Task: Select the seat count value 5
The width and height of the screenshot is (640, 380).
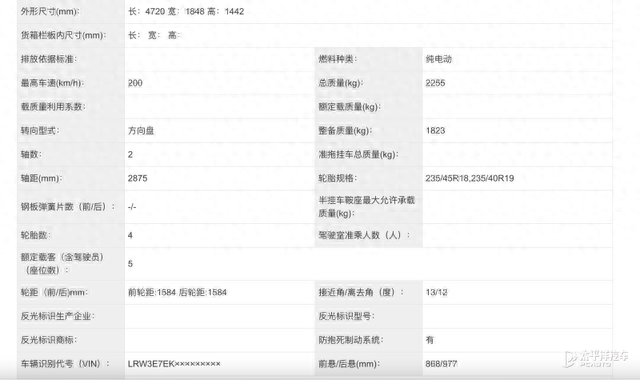Action: pyautogui.click(x=130, y=264)
